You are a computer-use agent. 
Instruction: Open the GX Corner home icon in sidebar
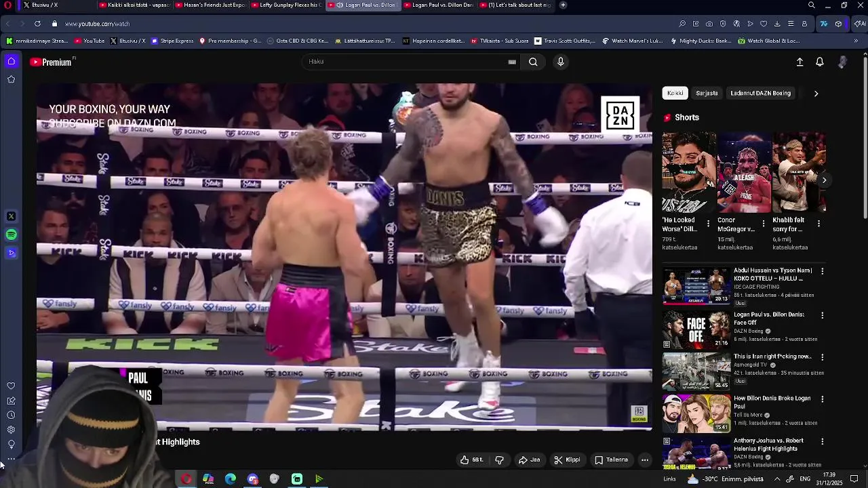(x=11, y=62)
